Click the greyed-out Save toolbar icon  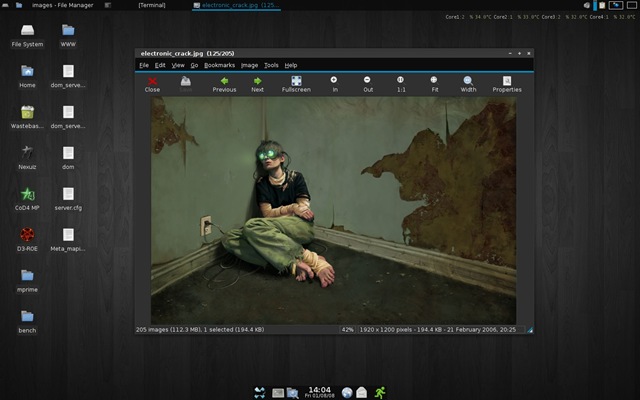186,84
